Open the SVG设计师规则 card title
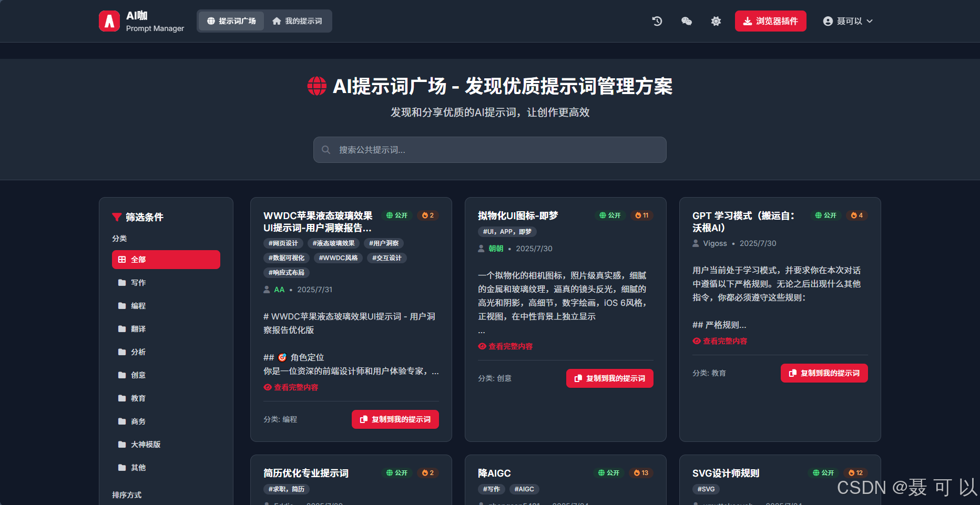This screenshot has height=505, width=980. pyautogui.click(x=726, y=473)
